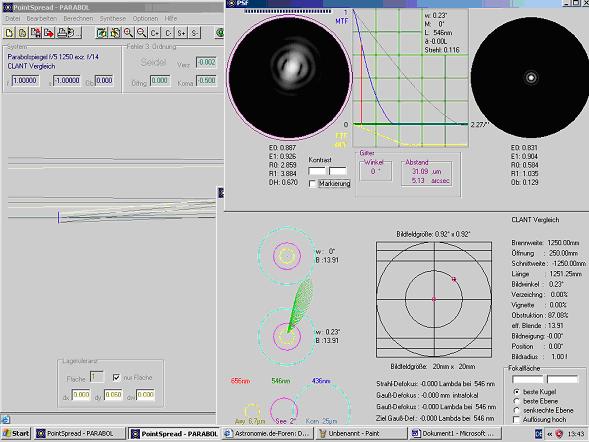Toggle the Markierung checkbox
Image resolution: width=589 pixels, height=442 pixels.
[312, 184]
